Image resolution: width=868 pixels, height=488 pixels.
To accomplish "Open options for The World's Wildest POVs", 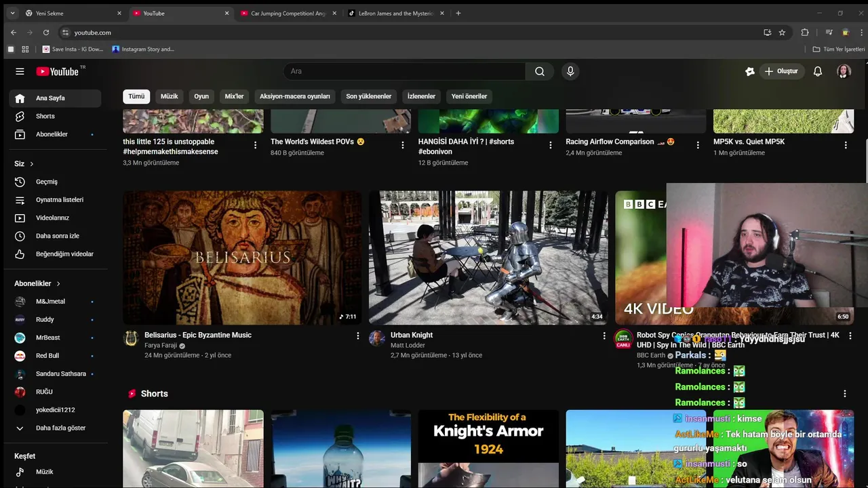I will pyautogui.click(x=403, y=145).
